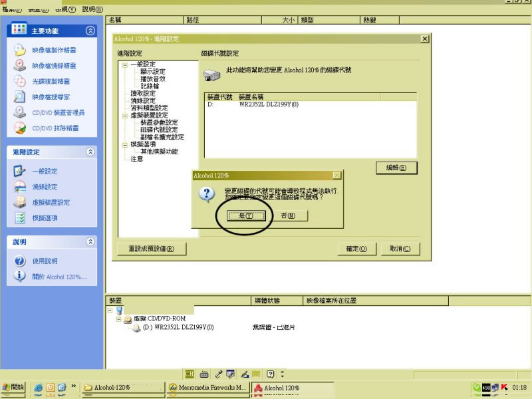This screenshot has height=399, width=532.
Task: Click the 光碟複製精靈 disc copy icon
Action: coord(20,81)
